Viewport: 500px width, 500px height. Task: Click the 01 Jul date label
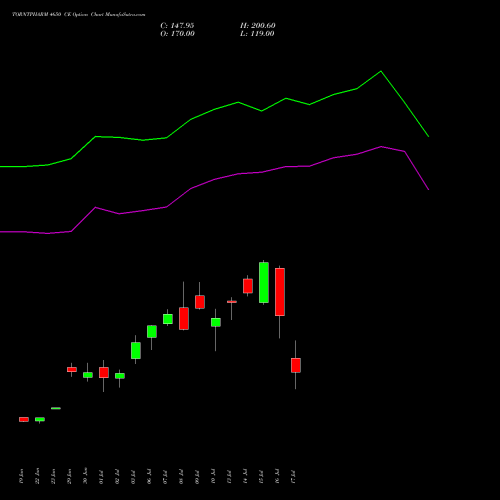pyautogui.click(x=102, y=477)
